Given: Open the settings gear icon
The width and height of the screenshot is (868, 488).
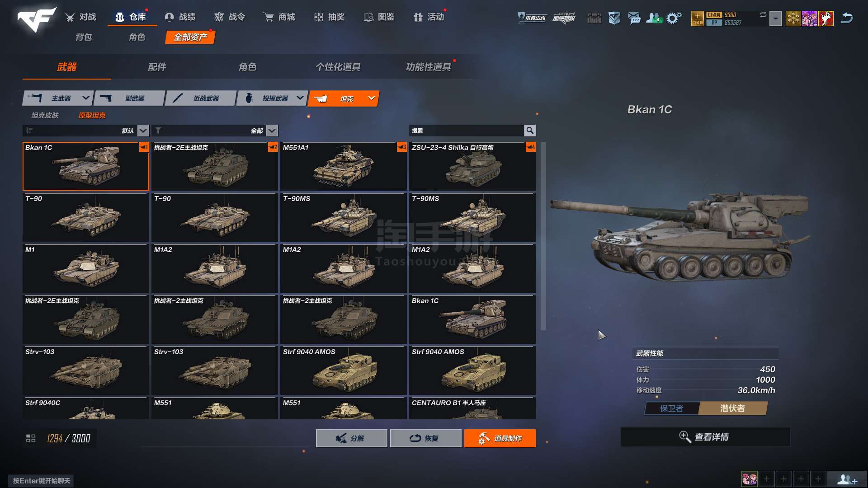Looking at the screenshot, I should click(x=674, y=18).
